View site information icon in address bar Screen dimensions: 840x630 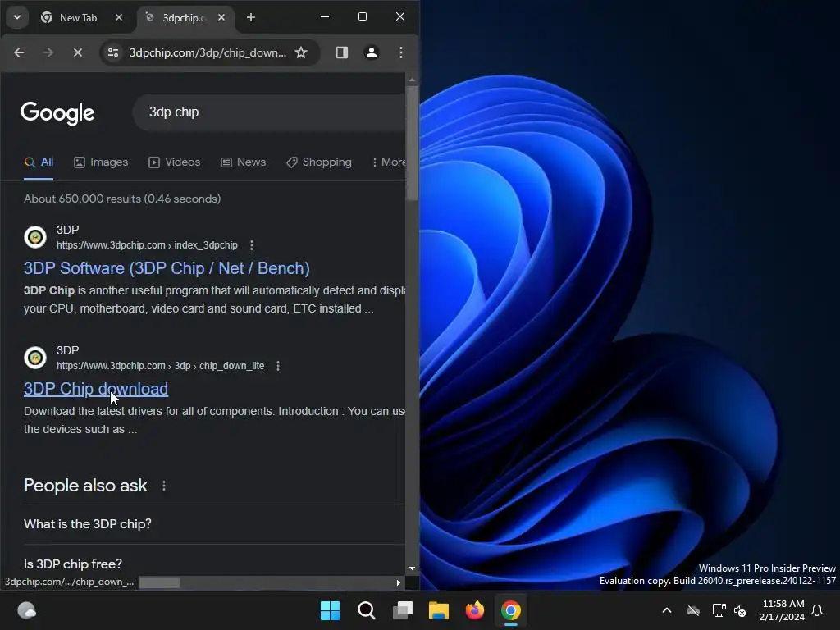click(x=113, y=52)
